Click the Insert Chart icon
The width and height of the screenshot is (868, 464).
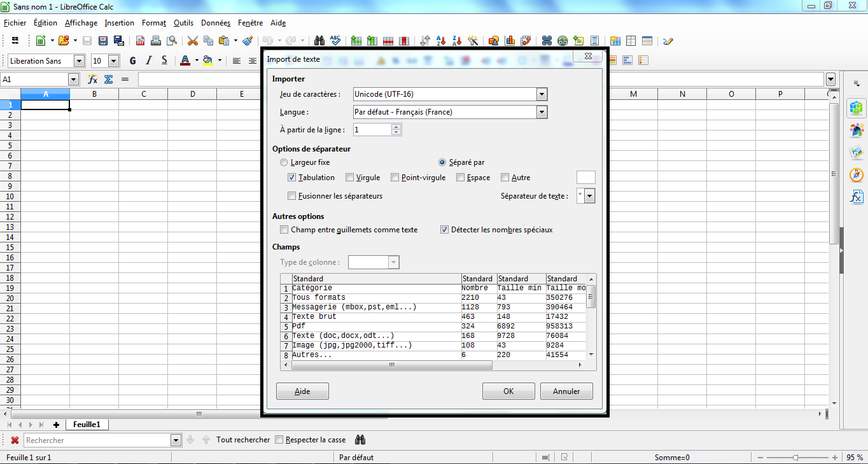click(510, 41)
